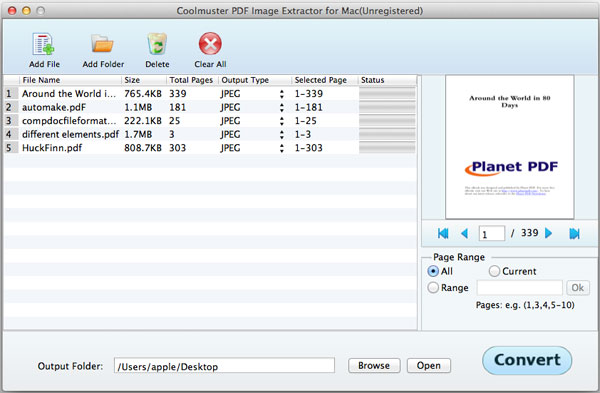Image resolution: width=600 pixels, height=393 pixels.
Task: Select the All page range option
Action: [433, 271]
